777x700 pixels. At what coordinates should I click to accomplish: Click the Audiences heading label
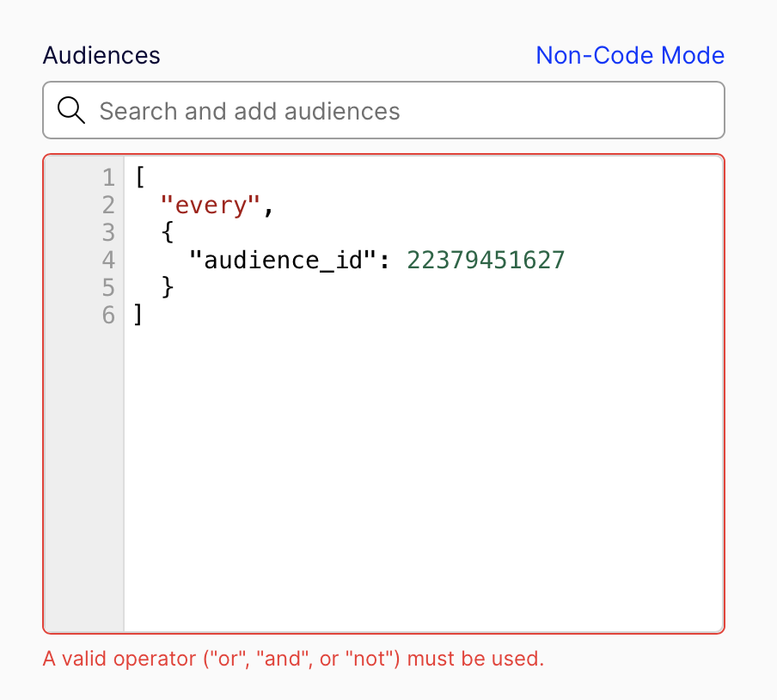[x=101, y=55]
